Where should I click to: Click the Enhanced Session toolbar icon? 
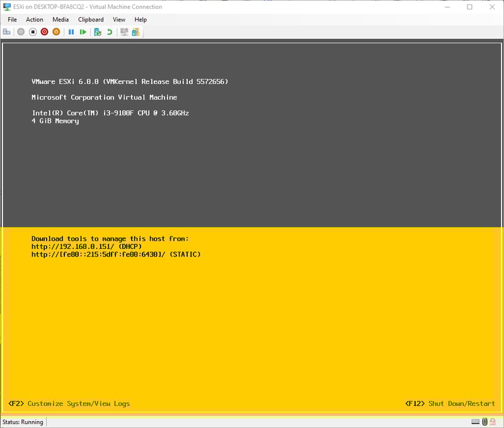[125, 32]
